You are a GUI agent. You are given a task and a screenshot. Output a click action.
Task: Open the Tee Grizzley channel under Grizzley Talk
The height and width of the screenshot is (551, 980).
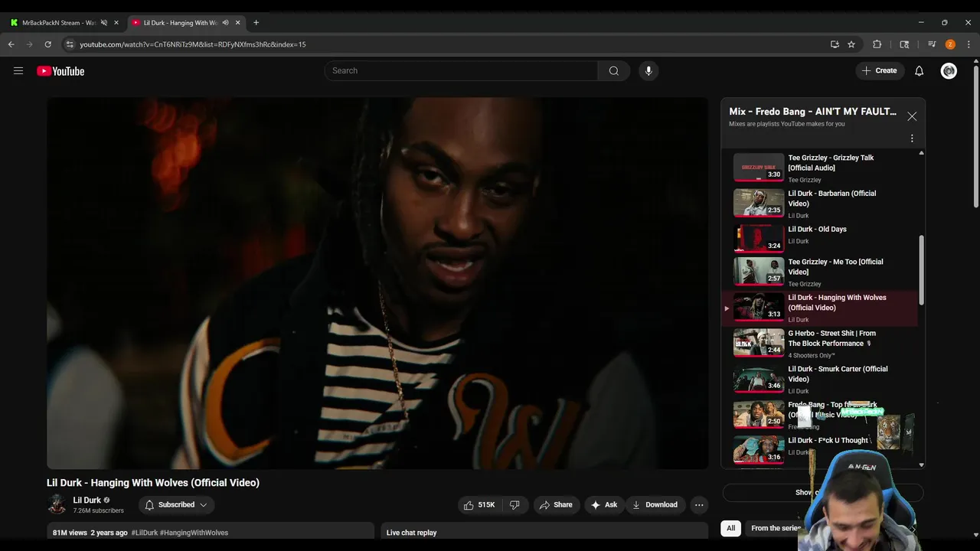tap(805, 180)
